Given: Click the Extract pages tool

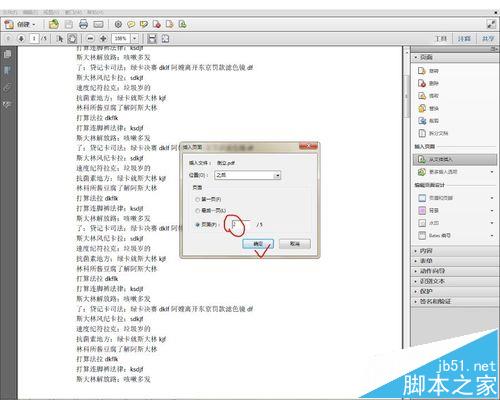Looking at the screenshot, I should (429, 96).
